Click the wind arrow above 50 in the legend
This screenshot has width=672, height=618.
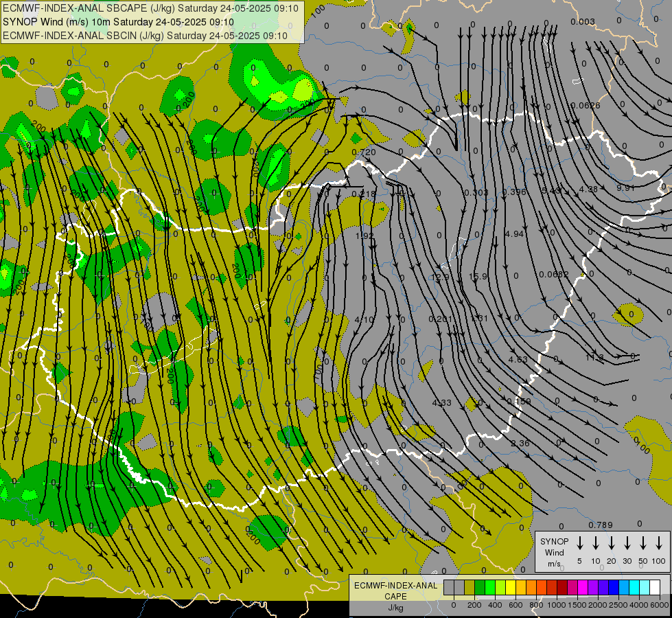pos(643,542)
